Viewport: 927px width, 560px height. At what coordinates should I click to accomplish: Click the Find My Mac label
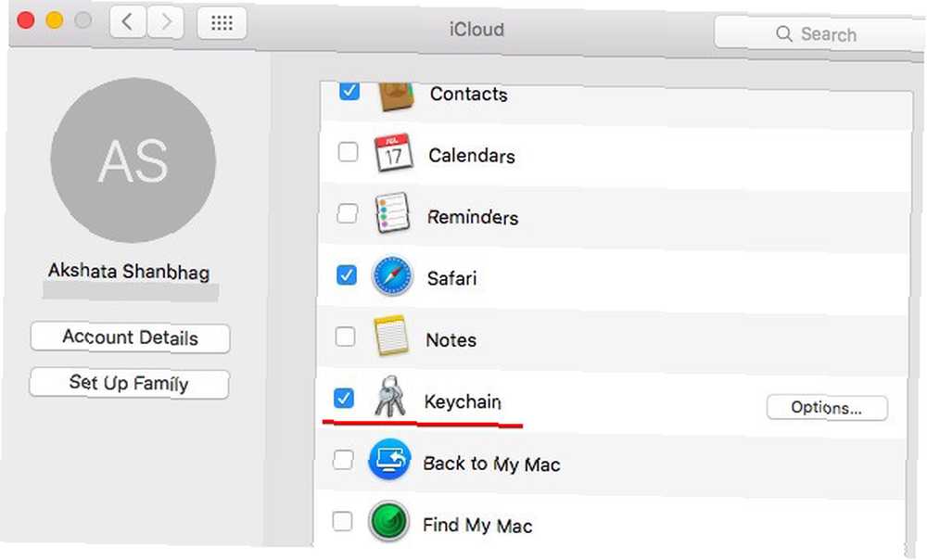[x=477, y=525]
